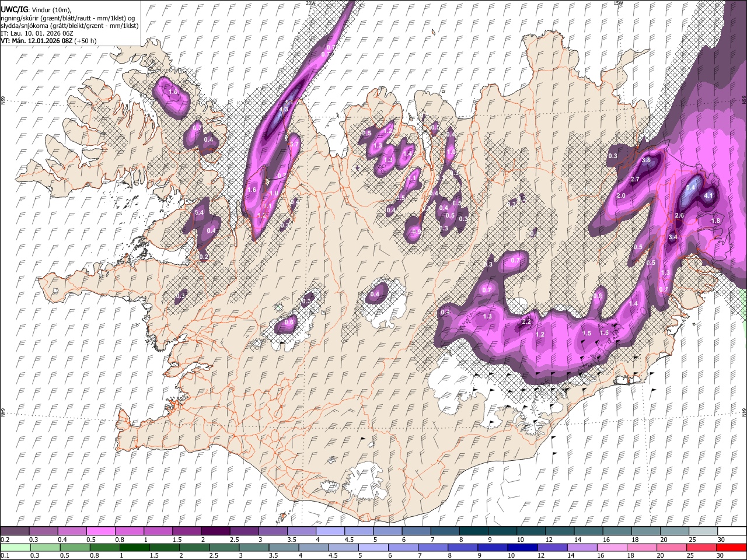Select upper legend swatch between 4 and 4.5
This screenshot has height=560, width=747.
tap(330, 531)
